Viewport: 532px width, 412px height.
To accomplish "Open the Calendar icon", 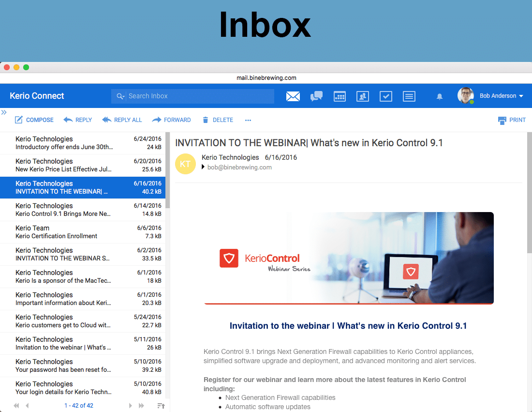I will coord(340,96).
